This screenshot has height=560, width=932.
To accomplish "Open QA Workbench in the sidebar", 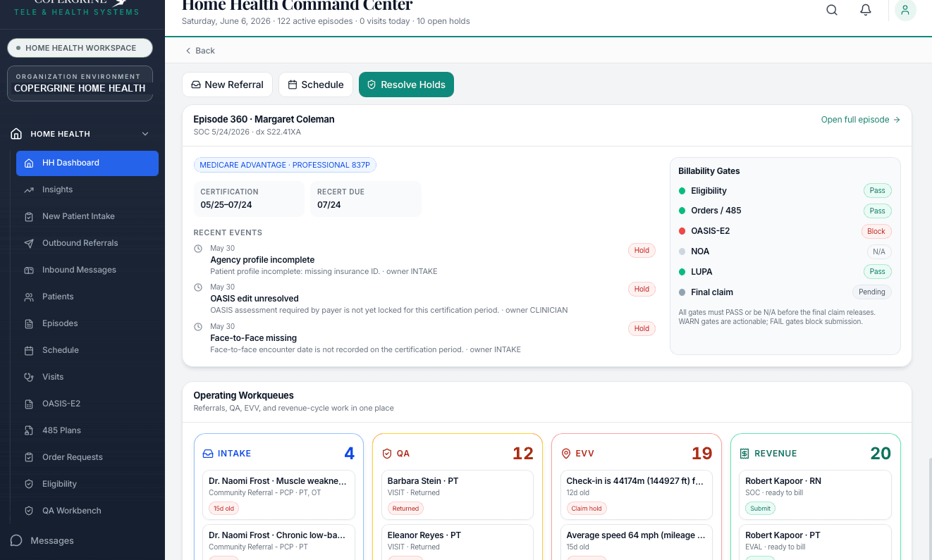I will 87,511.
